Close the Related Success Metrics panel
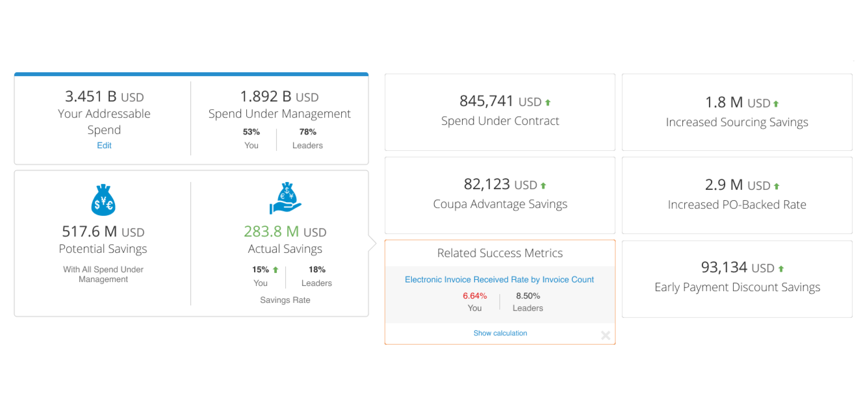Image resolution: width=868 pixels, height=398 pixels. (605, 335)
